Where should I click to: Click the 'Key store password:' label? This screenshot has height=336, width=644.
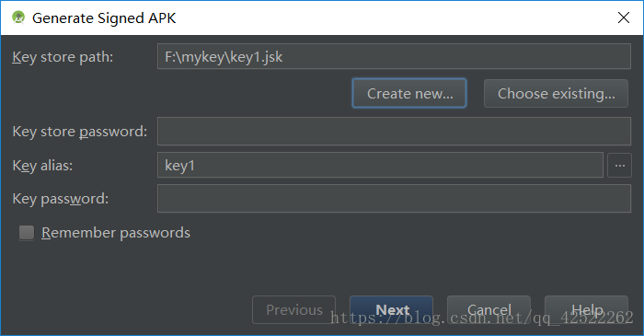[80, 132]
